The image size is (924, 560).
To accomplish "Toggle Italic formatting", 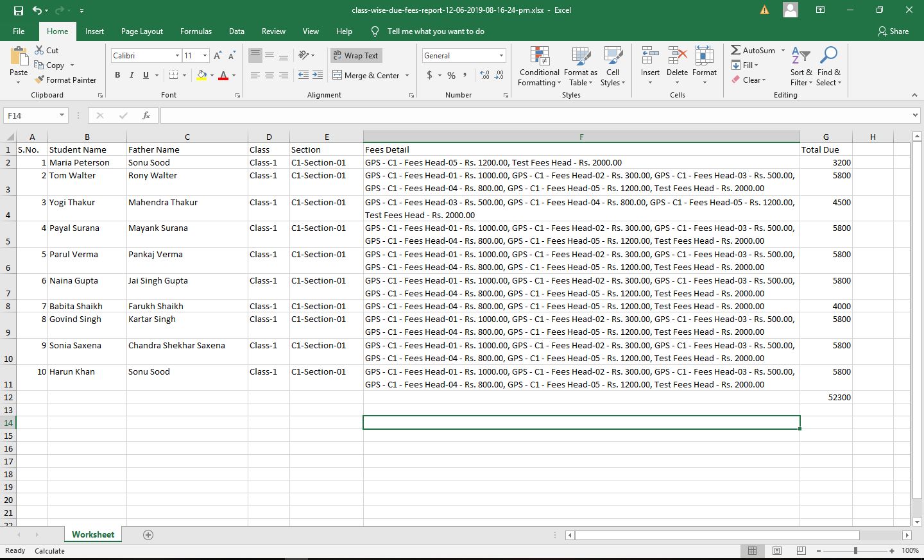I will [132, 75].
